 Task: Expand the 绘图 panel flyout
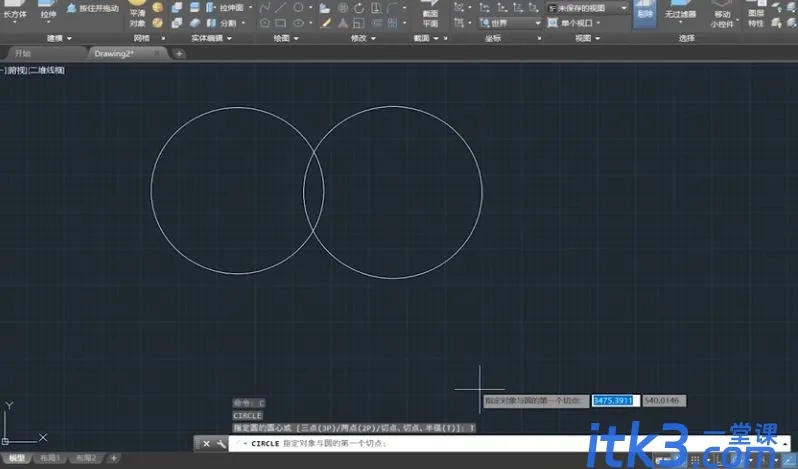coord(286,38)
